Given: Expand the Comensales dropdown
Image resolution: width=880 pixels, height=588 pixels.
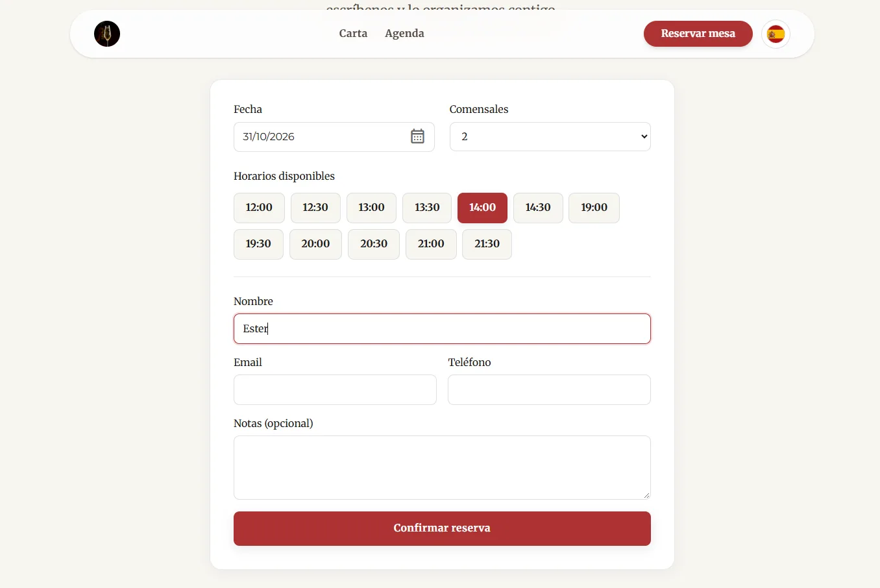Looking at the screenshot, I should click(x=550, y=136).
